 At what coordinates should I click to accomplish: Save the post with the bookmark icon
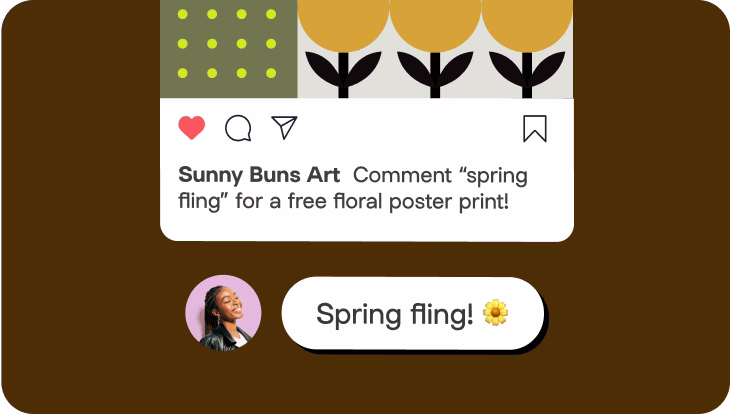[x=535, y=129]
